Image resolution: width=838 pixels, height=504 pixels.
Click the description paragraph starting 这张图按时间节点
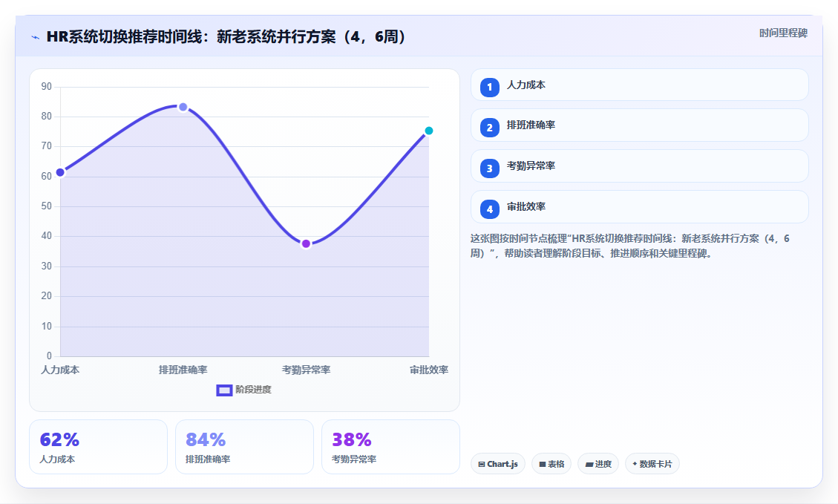(629, 246)
